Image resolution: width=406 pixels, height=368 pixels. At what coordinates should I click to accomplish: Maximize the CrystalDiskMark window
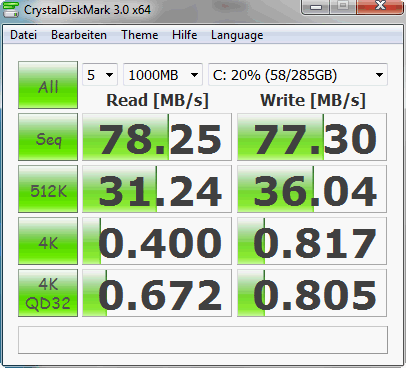point(343,7)
